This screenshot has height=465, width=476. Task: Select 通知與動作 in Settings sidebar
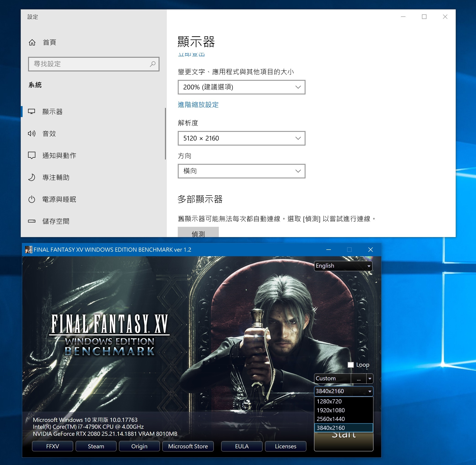coord(93,155)
